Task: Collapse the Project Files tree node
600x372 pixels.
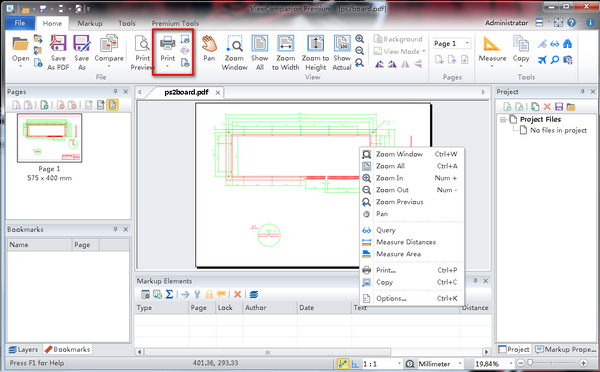Action: pos(503,120)
